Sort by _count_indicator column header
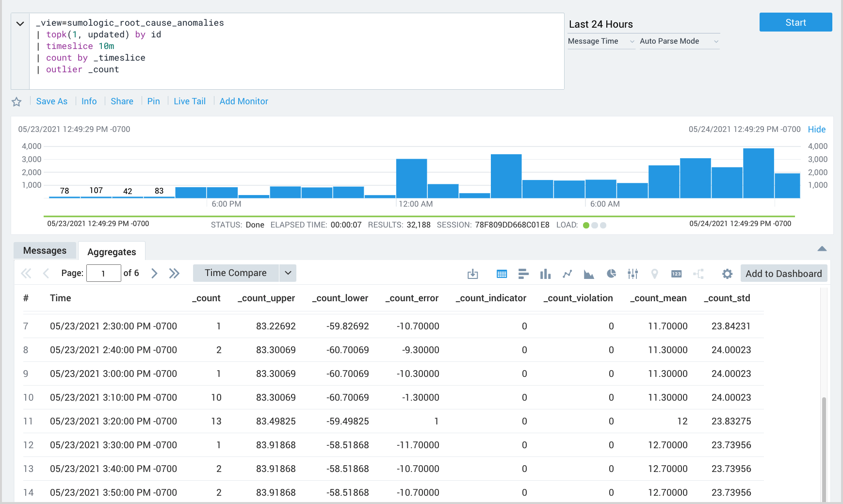 tap(491, 298)
